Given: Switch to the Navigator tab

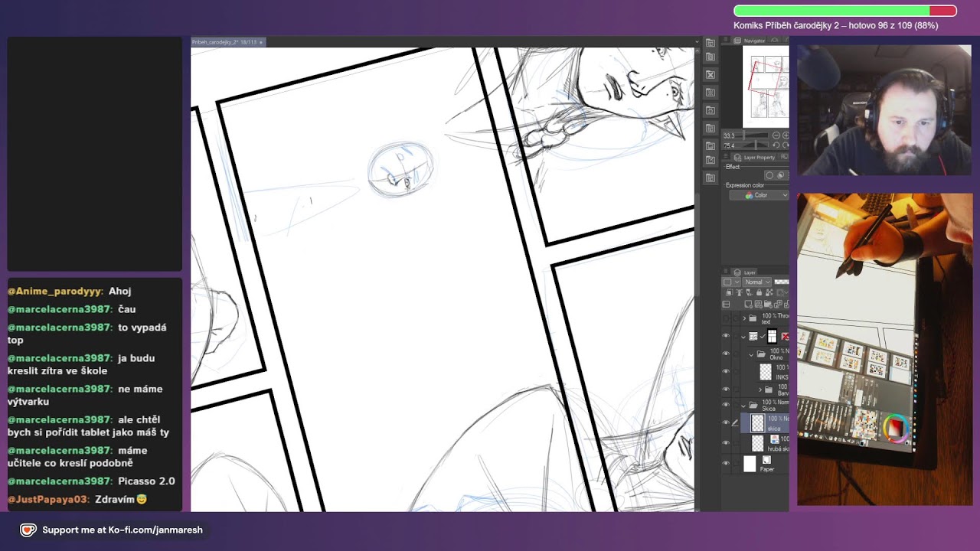Looking at the screenshot, I should click(750, 41).
